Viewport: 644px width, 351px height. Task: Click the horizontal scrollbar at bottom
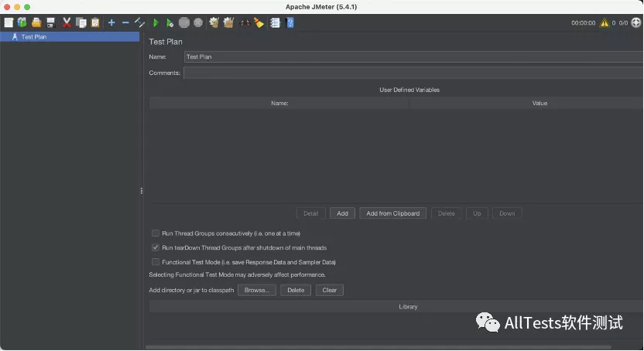tap(379, 347)
